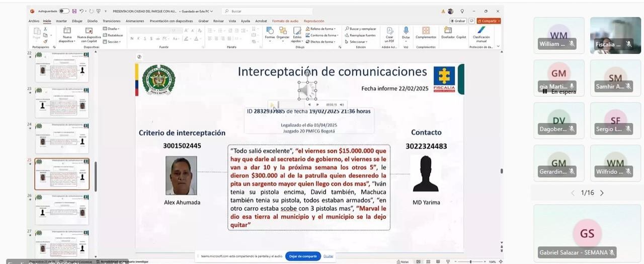The height and width of the screenshot is (264, 644).
Task: Open the Formas gallery
Action: [x=270, y=34]
